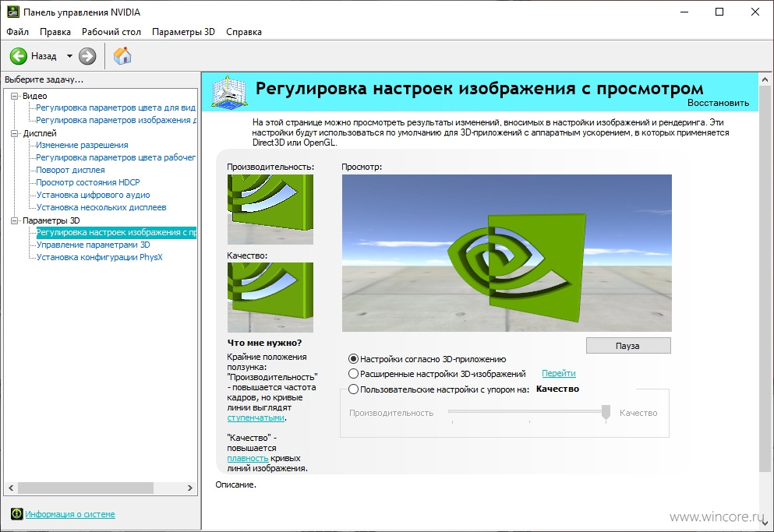Open the Рабочий стол menu
The width and height of the screenshot is (774, 532).
pos(111,32)
